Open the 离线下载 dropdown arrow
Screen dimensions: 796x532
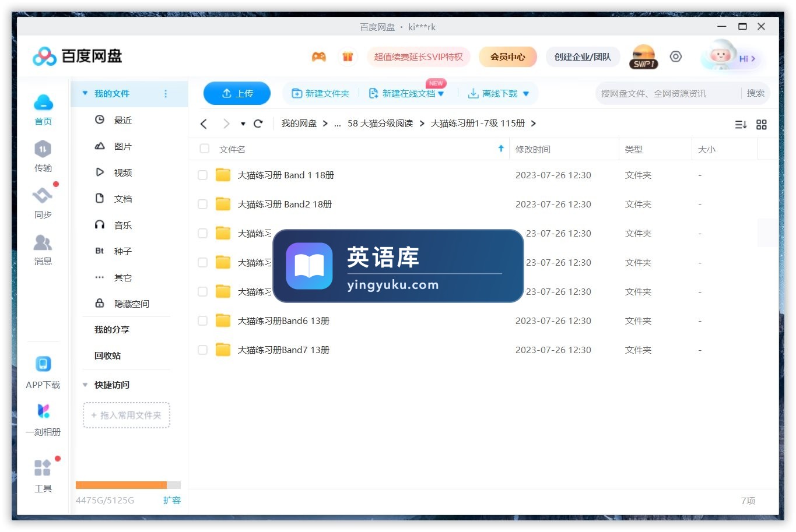(x=526, y=93)
